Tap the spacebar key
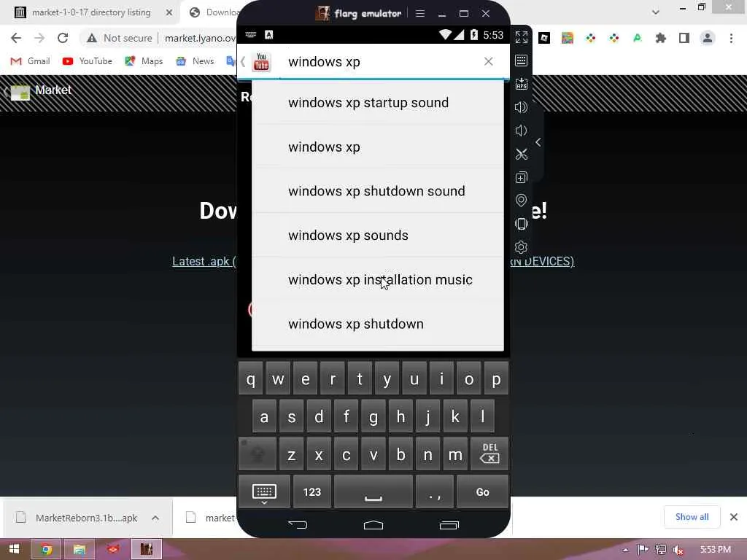747x560 pixels. [373, 492]
